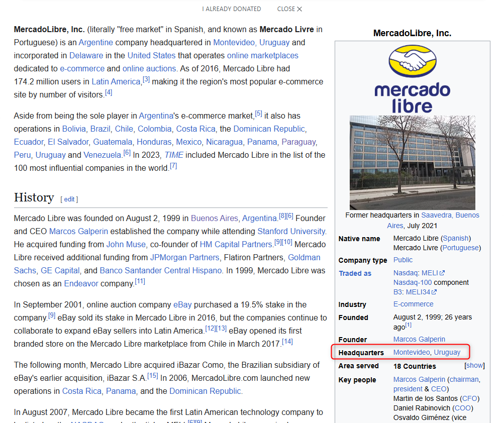504x423 pixels.
Task: Click citation reference [14]
Action: pyautogui.click(x=287, y=342)
